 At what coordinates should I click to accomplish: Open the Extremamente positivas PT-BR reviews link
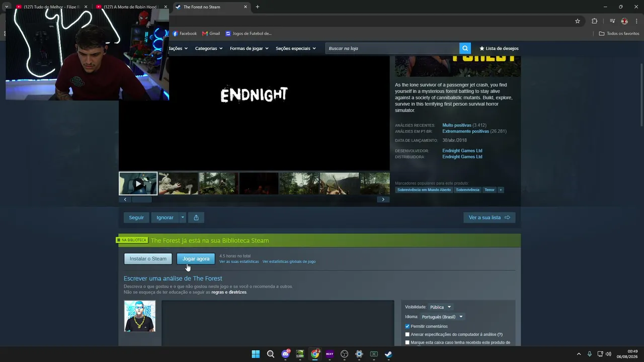click(x=465, y=131)
